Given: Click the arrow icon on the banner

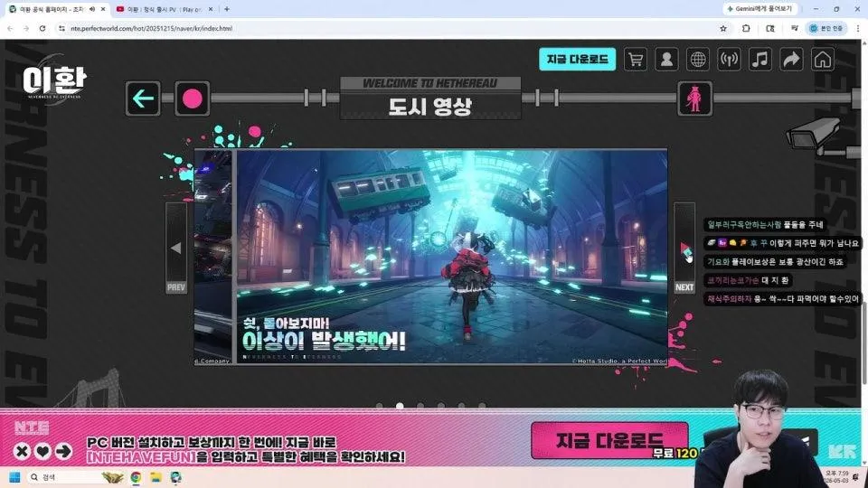Looking at the screenshot, I should pyautogui.click(x=63, y=452).
